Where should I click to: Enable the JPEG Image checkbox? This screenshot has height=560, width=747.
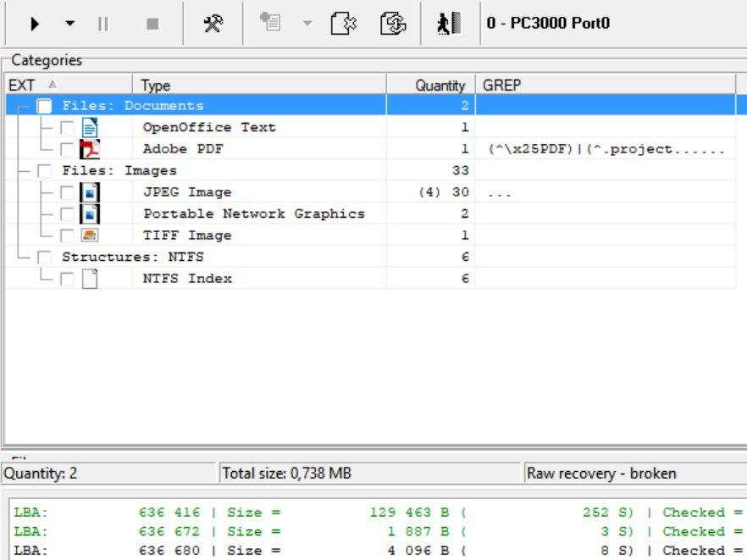click(x=67, y=192)
